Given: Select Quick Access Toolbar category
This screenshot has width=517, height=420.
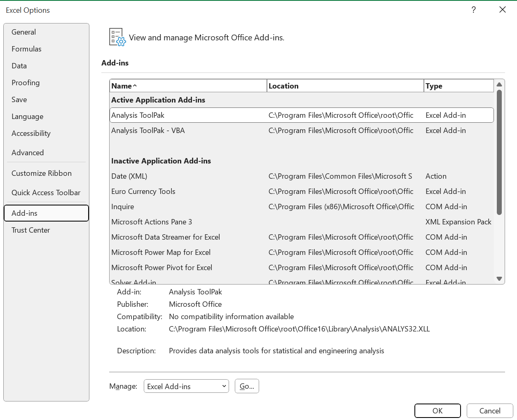Looking at the screenshot, I should 46,193.
